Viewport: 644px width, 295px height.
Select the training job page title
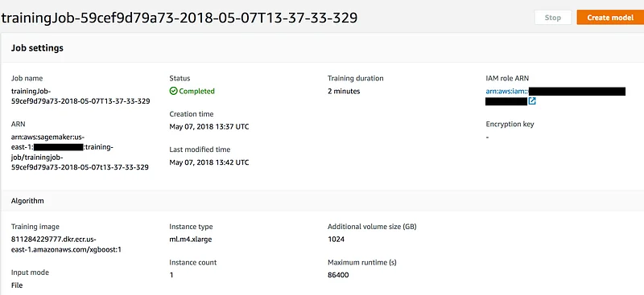179,18
